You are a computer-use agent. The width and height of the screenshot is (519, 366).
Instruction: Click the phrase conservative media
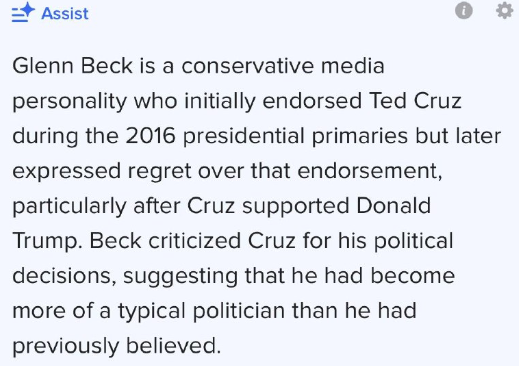tap(283, 66)
